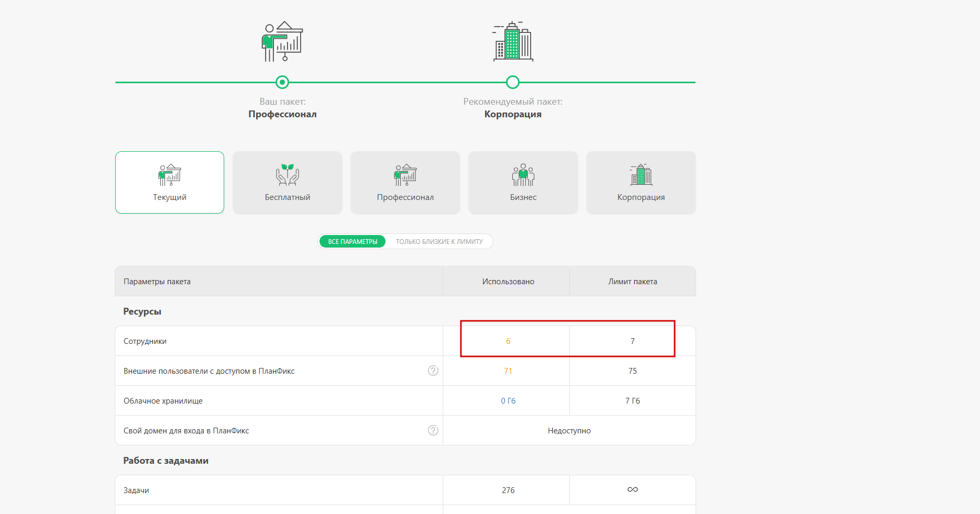This screenshot has height=514, width=980.
Task: Click the Использовано column header
Action: [x=508, y=282]
